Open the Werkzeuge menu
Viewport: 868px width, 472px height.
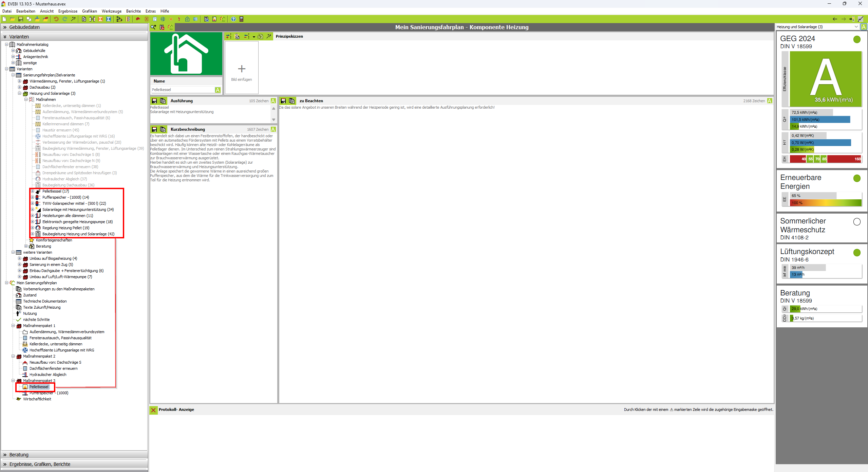tap(111, 11)
